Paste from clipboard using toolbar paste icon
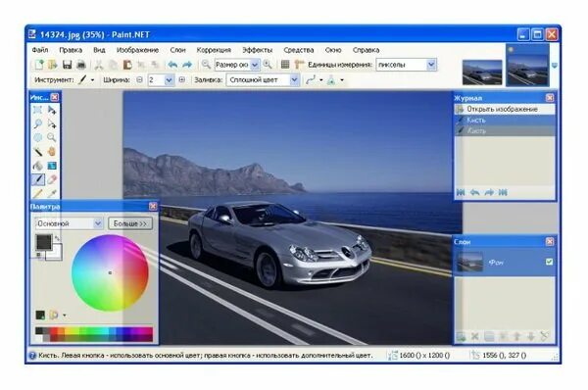 (127, 65)
